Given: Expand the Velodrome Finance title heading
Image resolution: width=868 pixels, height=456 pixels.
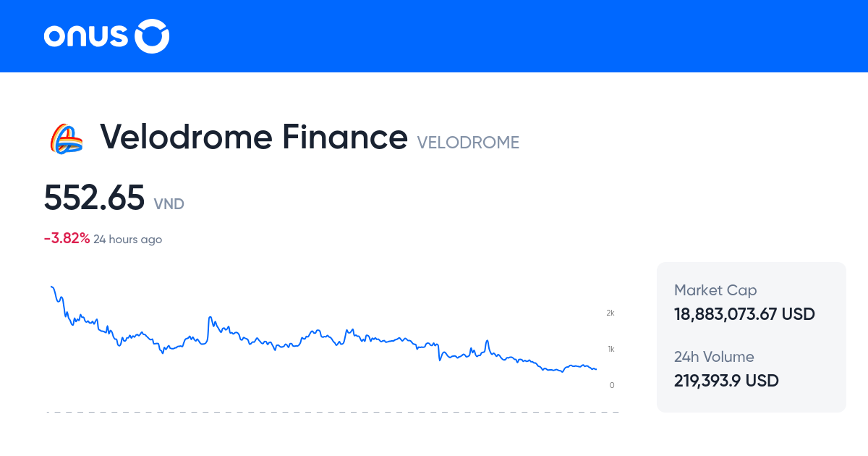Looking at the screenshot, I should coord(253,138).
